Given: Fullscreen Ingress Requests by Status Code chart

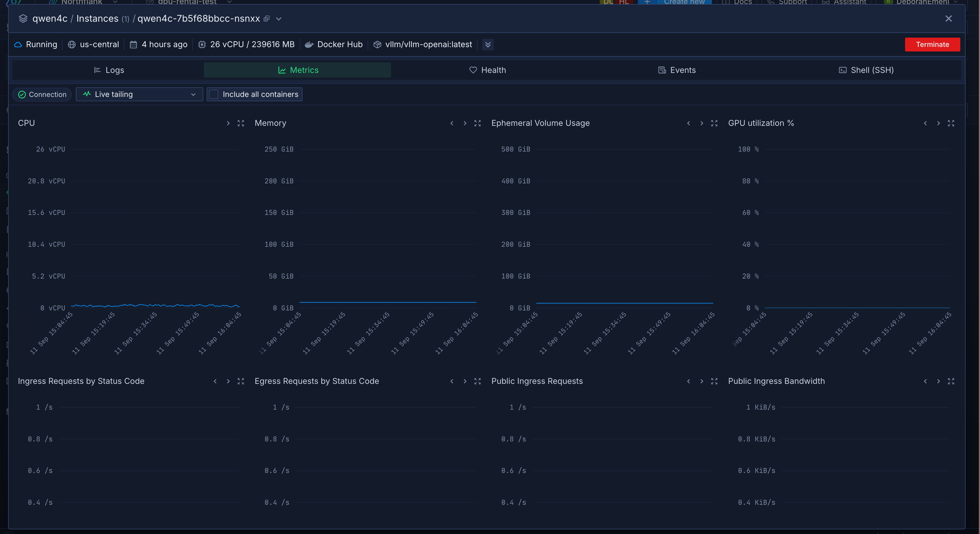Looking at the screenshot, I should (x=241, y=381).
